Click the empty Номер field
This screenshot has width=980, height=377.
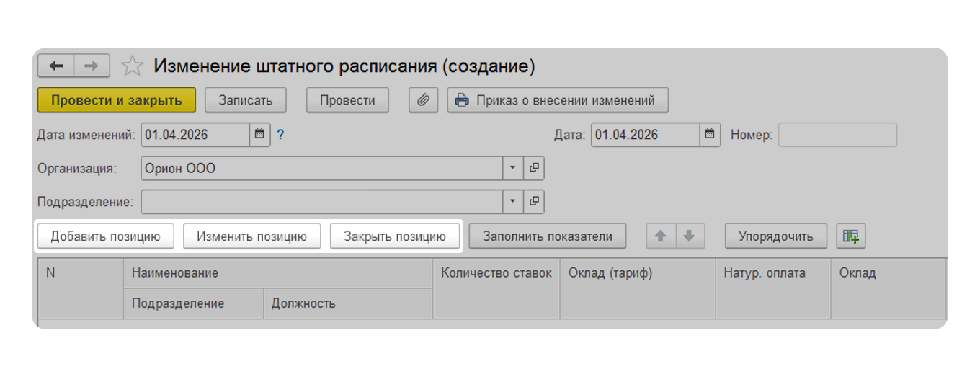(x=838, y=135)
